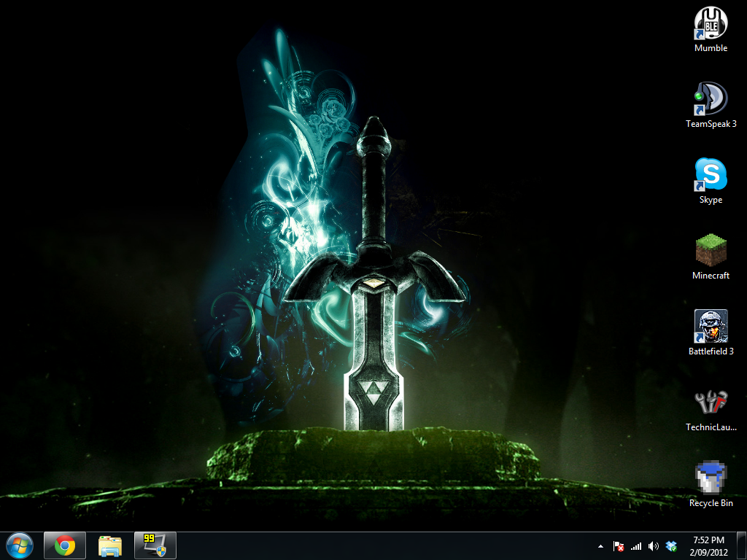This screenshot has height=560, width=747.
Task: Open the volume speaker tray icon
Action: 653,546
